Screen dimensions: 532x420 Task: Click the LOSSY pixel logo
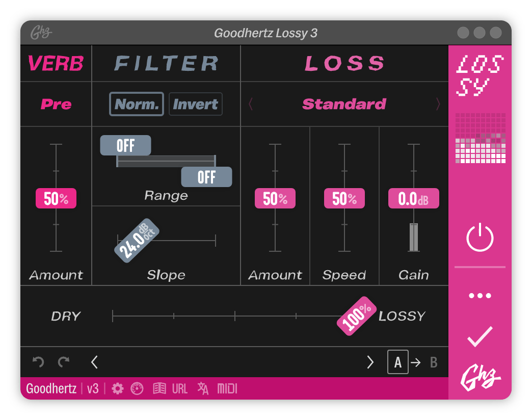click(480, 75)
